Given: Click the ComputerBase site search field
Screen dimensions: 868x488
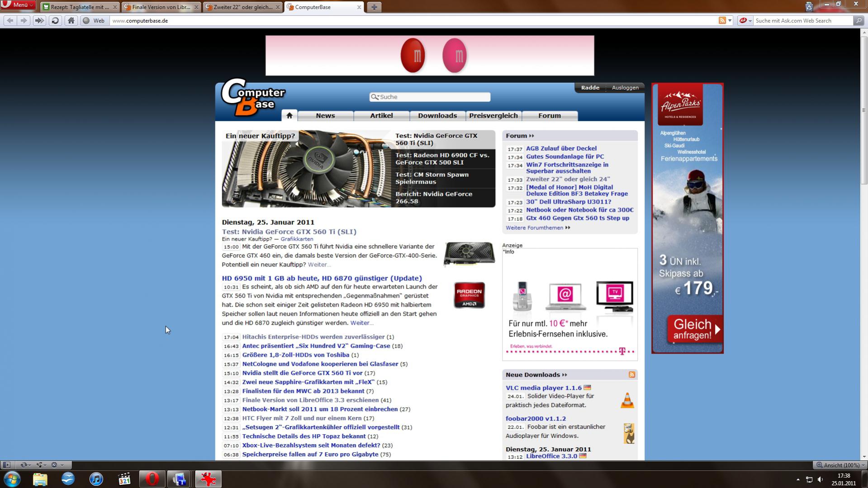Looking at the screenshot, I should [430, 97].
